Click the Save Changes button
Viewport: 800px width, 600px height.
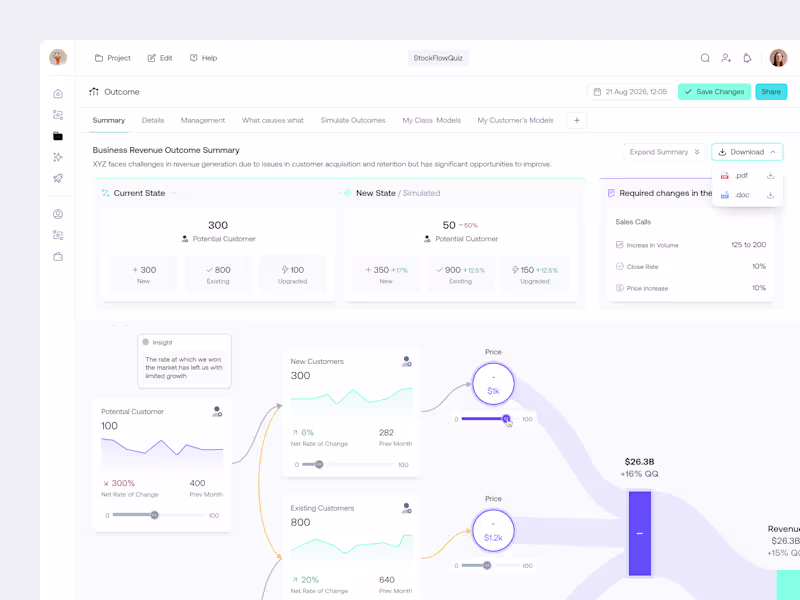pos(714,92)
